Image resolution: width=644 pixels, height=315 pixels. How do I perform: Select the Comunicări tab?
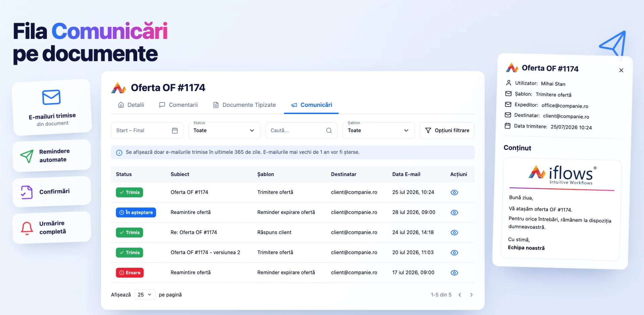coord(312,105)
